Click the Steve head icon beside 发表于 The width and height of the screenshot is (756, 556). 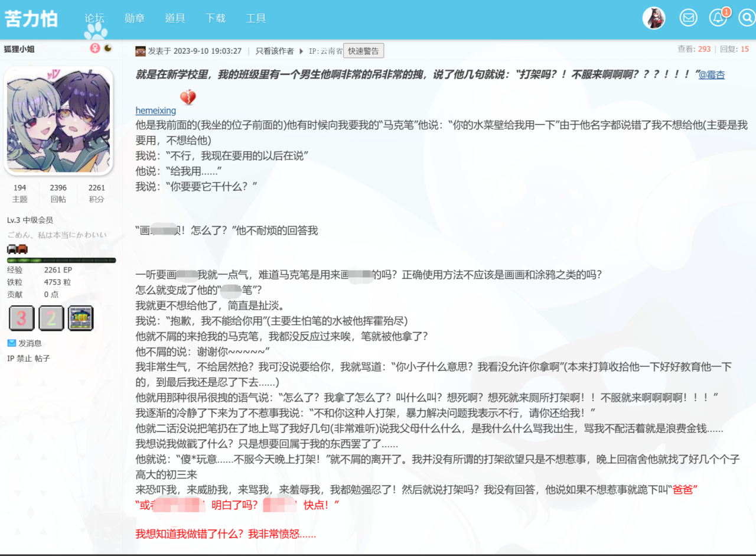pyautogui.click(x=141, y=51)
